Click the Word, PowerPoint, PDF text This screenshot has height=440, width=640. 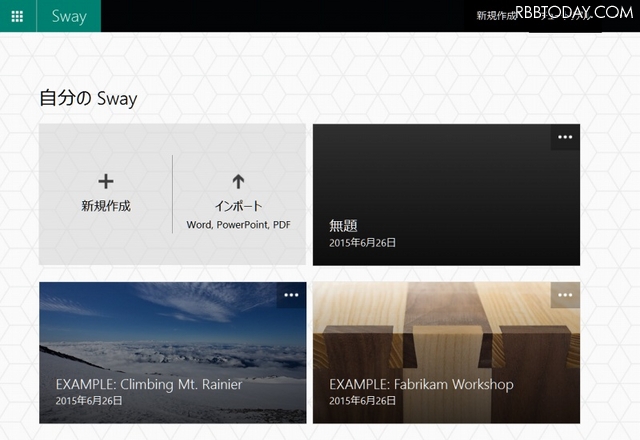(x=238, y=224)
